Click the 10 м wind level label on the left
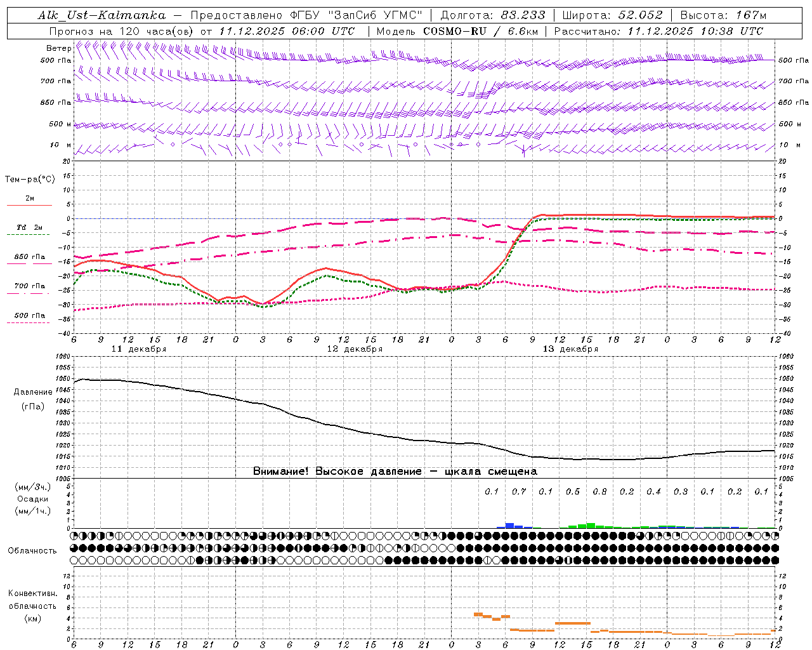 [60, 145]
